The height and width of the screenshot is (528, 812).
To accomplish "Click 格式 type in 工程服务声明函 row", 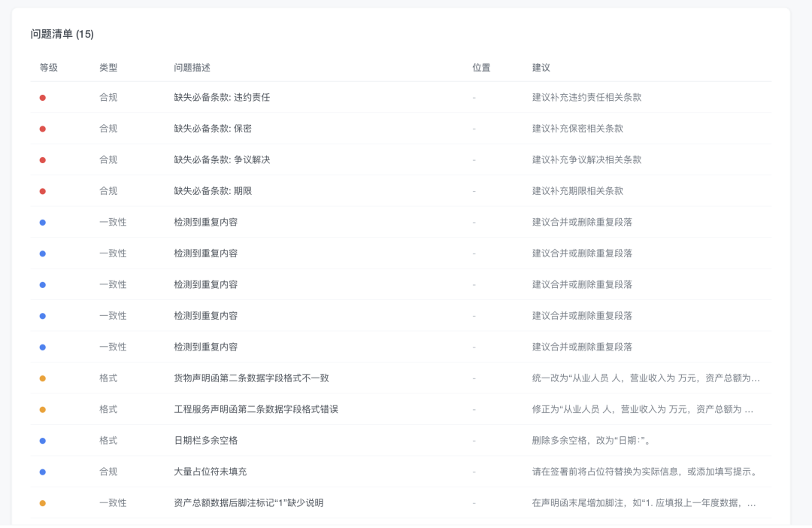I will click(x=108, y=409).
